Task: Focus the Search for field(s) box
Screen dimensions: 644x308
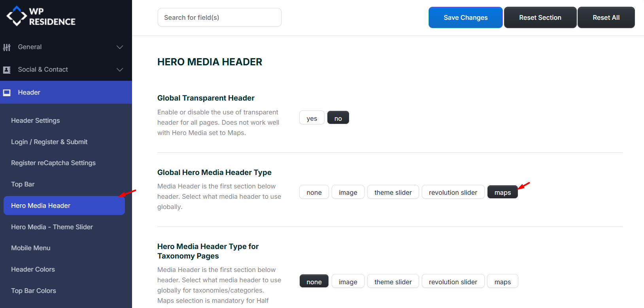Action: point(219,17)
